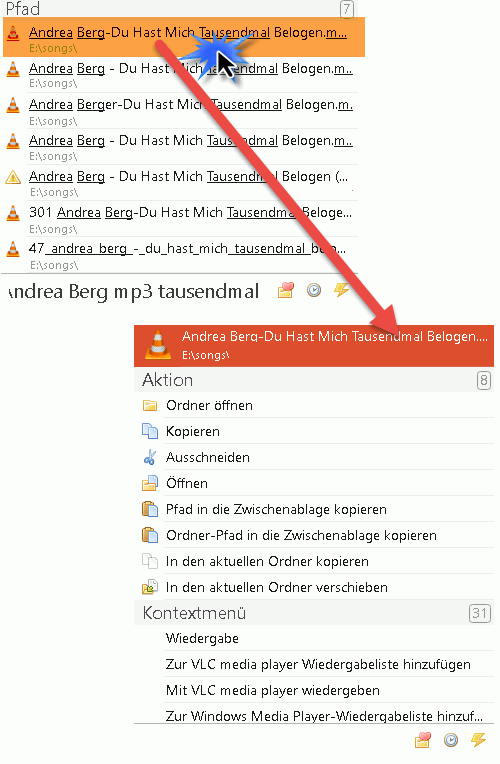Viewport: 500px width, 764px height.
Task: Click the VLC cone icon in red header
Action: point(158,345)
